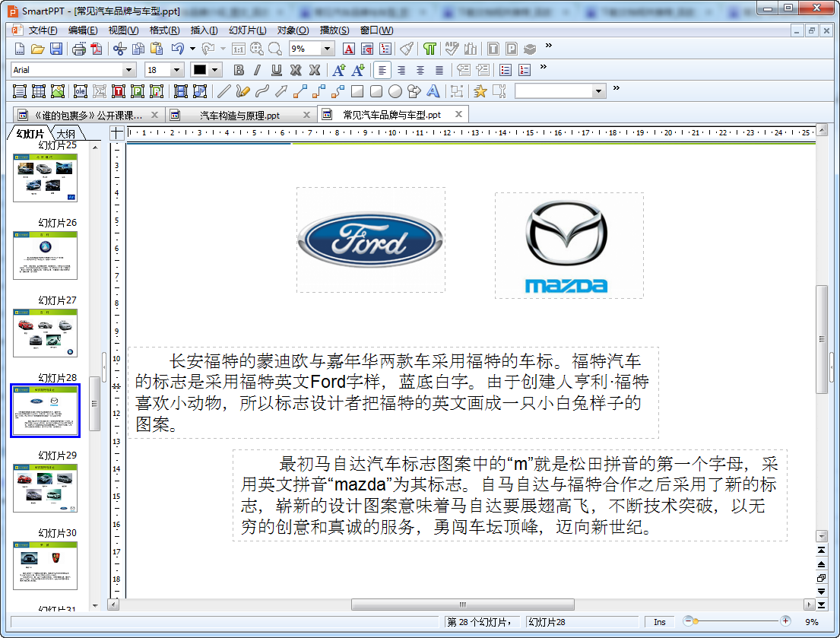Viewport: 840px width, 638px height.
Task: Expand overflow chevron on formatting toolbar
Action: click(544, 67)
